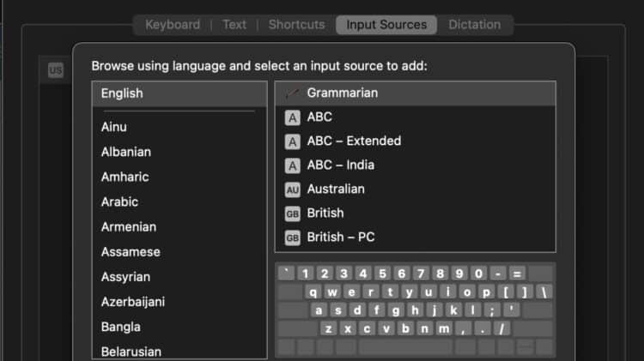The height and width of the screenshot is (361, 644).
Task: Switch to the Keyboard tab
Action: click(x=173, y=25)
